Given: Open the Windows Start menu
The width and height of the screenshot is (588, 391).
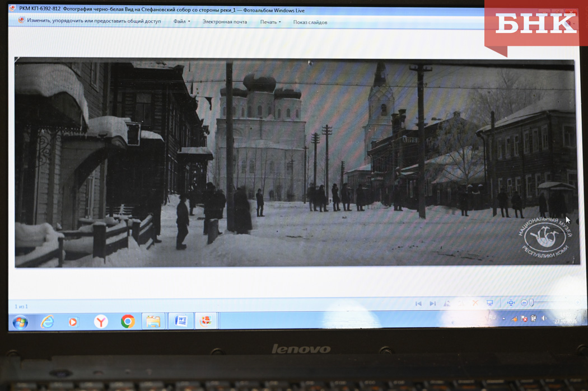Looking at the screenshot, I should [20, 322].
